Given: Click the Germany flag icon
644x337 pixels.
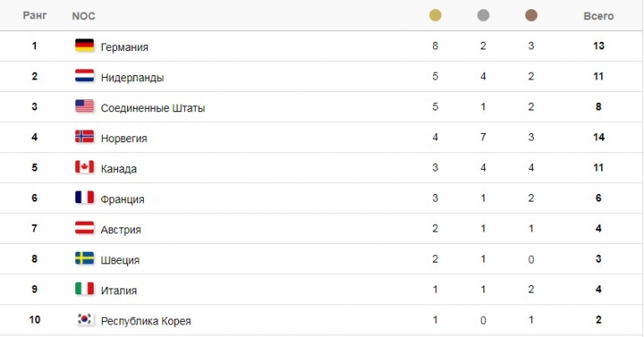Looking at the screenshot, I should (84, 45).
